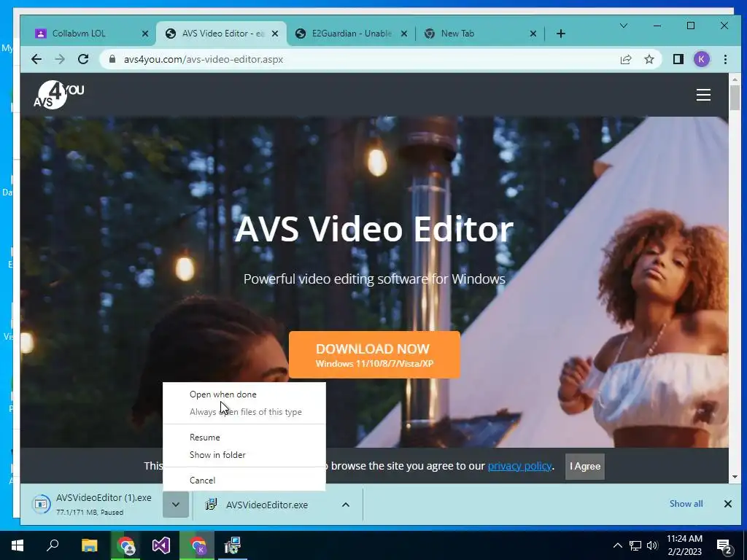Go back to previous page

pyautogui.click(x=36, y=59)
